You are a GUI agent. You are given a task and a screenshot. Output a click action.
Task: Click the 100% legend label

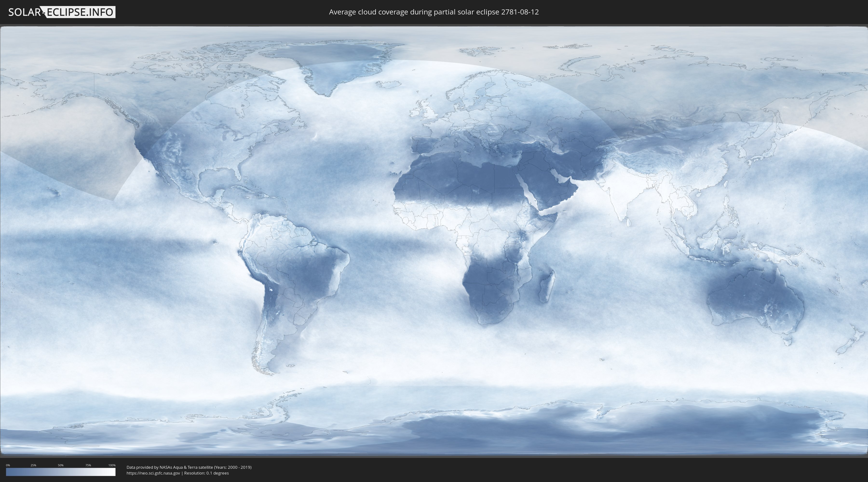(112, 465)
